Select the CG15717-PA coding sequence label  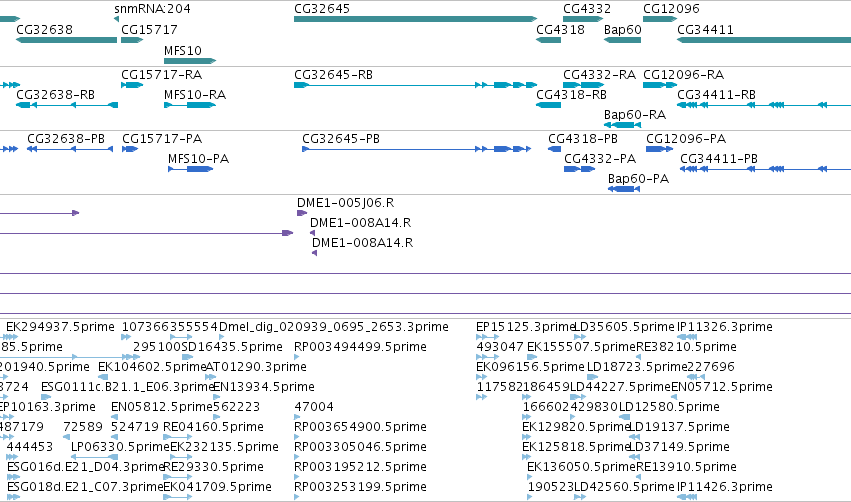(x=162, y=138)
